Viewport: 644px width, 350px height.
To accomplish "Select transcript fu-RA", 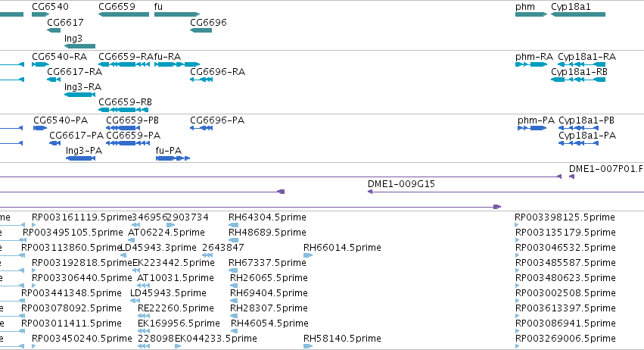I will click(x=167, y=57).
